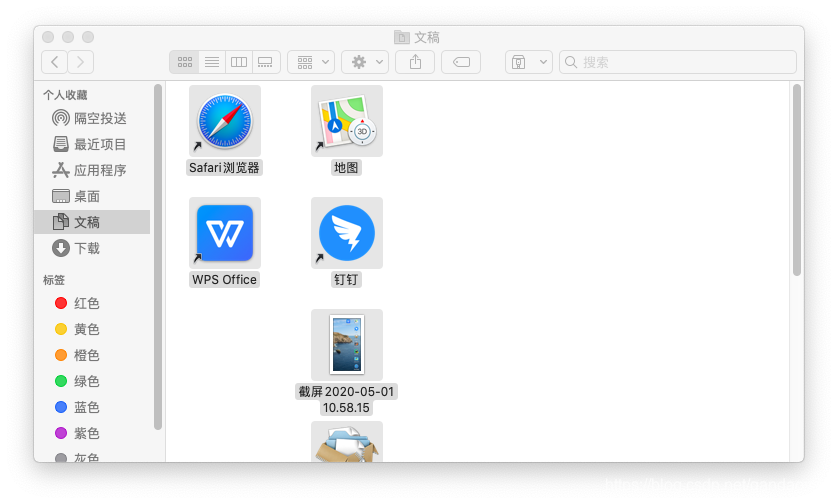The image size is (838, 504).
Task: Select the Safari浏览器 shortcut icon
Action: click(x=225, y=121)
